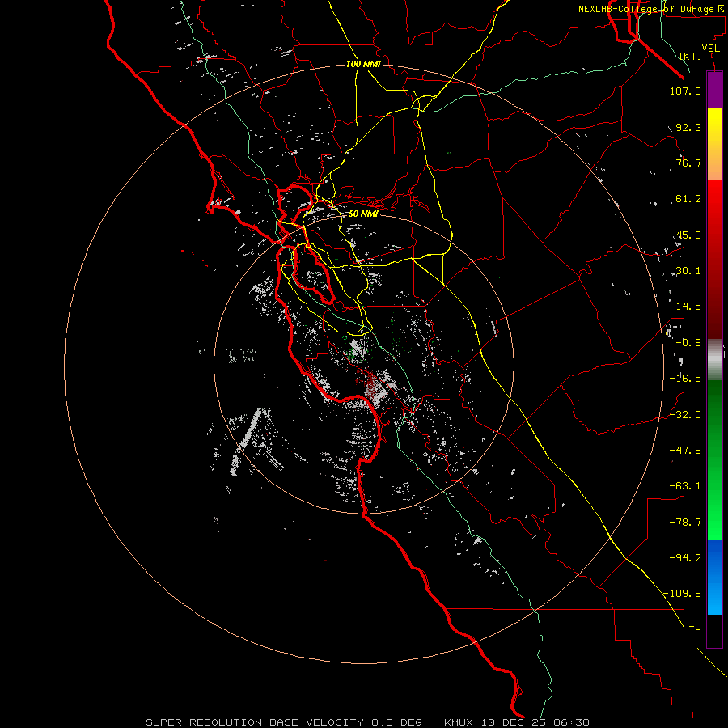
Task: Click the -94.2 velocity scale value
Action: coord(685,557)
